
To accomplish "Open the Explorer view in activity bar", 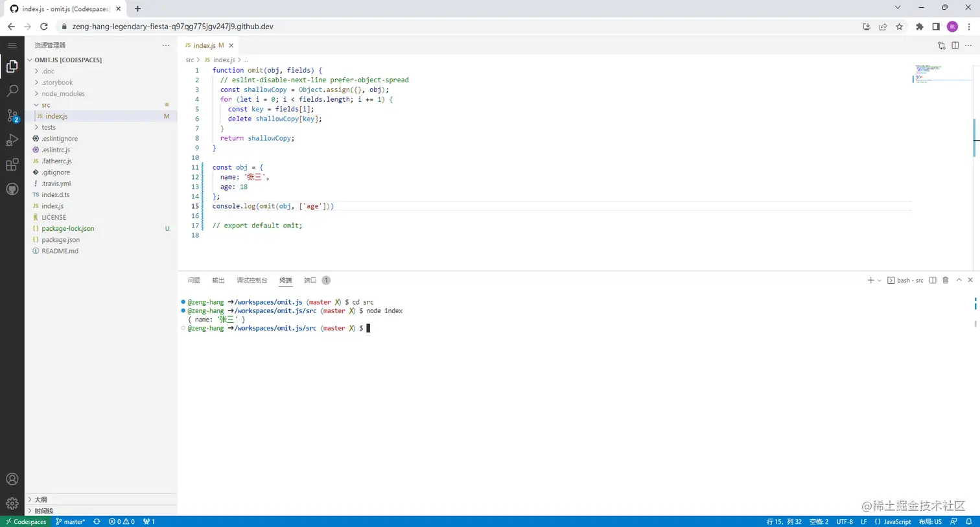I will [12, 66].
